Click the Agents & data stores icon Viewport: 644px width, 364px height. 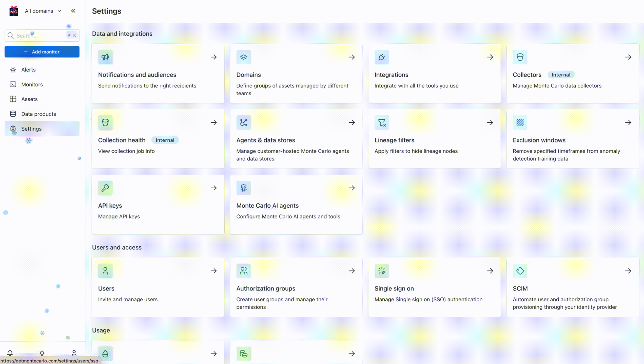pyautogui.click(x=243, y=122)
